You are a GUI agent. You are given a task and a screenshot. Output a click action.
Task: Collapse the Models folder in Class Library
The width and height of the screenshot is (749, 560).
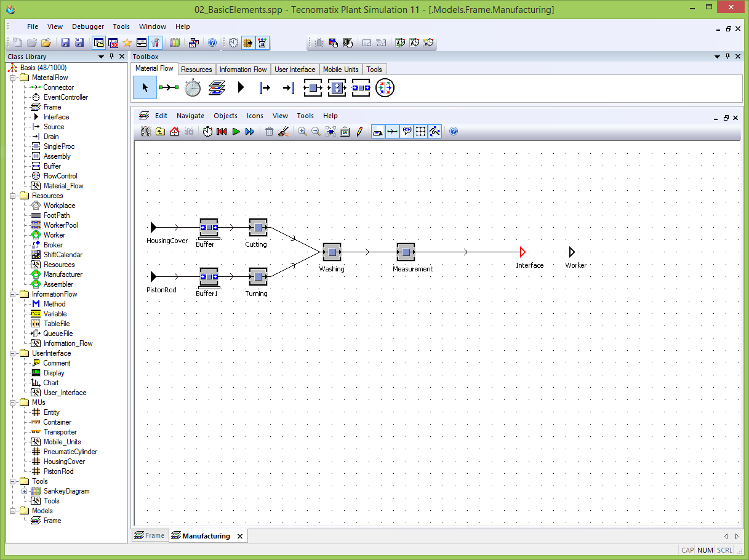coord(13,511)
